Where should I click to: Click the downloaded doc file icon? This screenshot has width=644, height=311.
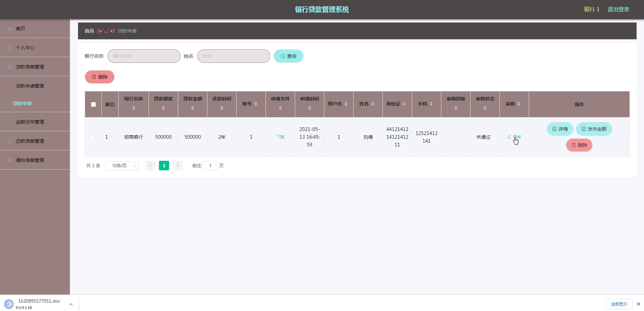[9, 304]
